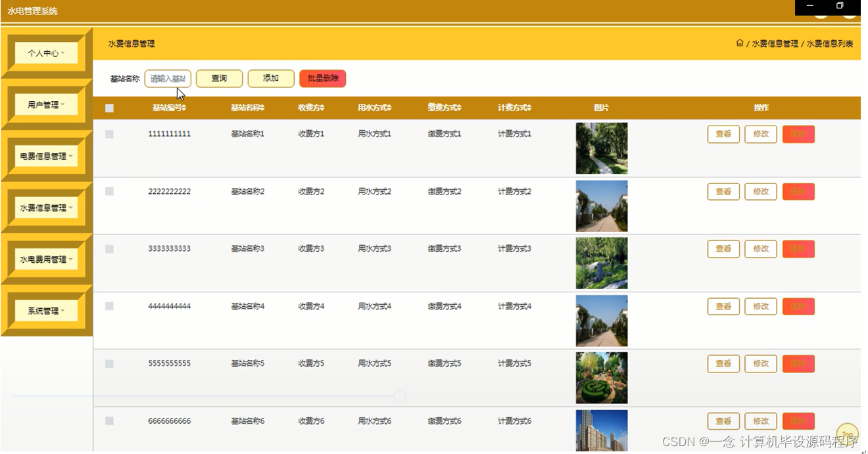Click the red 批量删除 button
The image size is (868, 454).
322,78
